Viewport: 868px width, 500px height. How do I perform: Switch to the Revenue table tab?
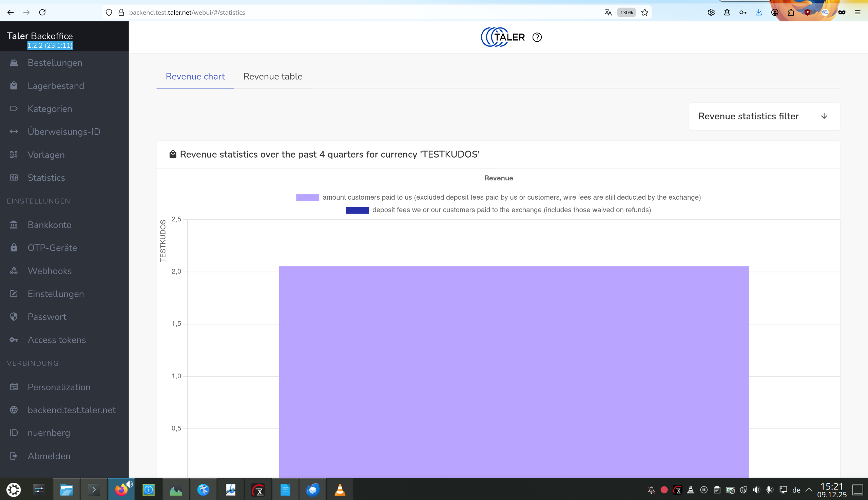273,76
